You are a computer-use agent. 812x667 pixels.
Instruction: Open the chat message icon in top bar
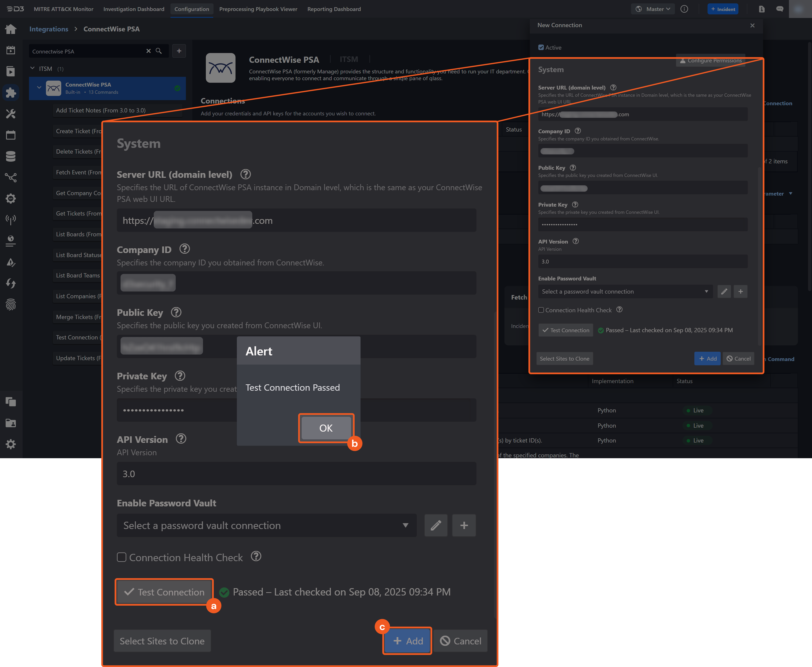pos(779,9)
